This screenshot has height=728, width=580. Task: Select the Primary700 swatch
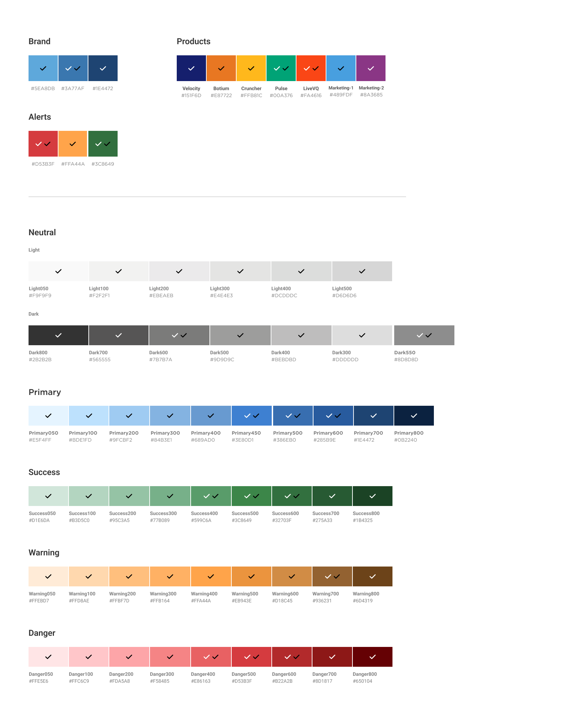374,416
